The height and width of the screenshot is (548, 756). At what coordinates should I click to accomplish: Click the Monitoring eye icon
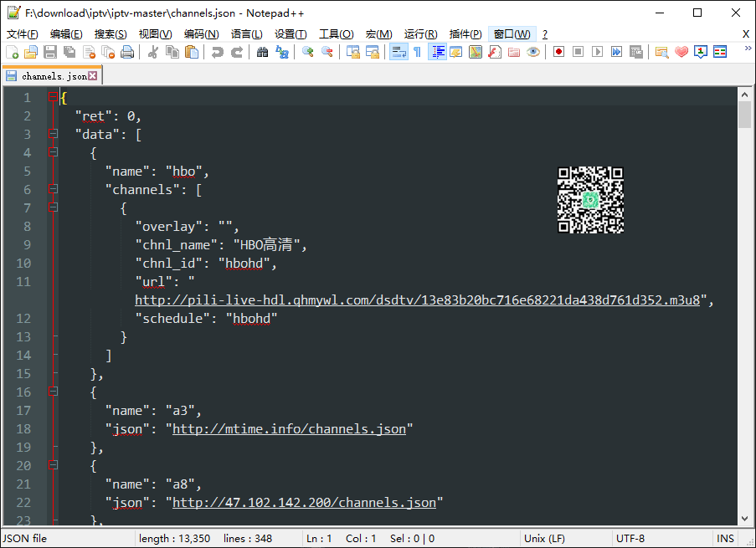[x=532, y=52]
